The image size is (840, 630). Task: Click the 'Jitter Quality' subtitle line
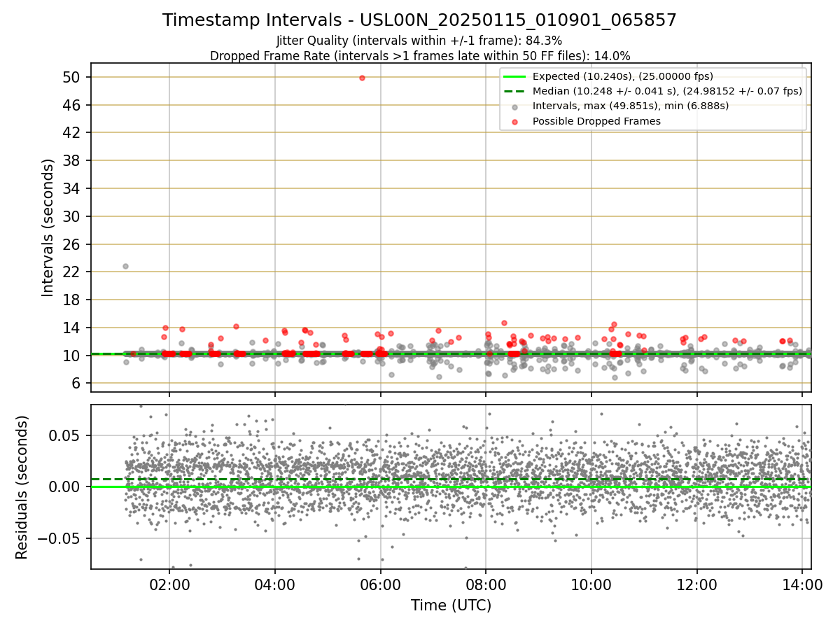[419, 41]
